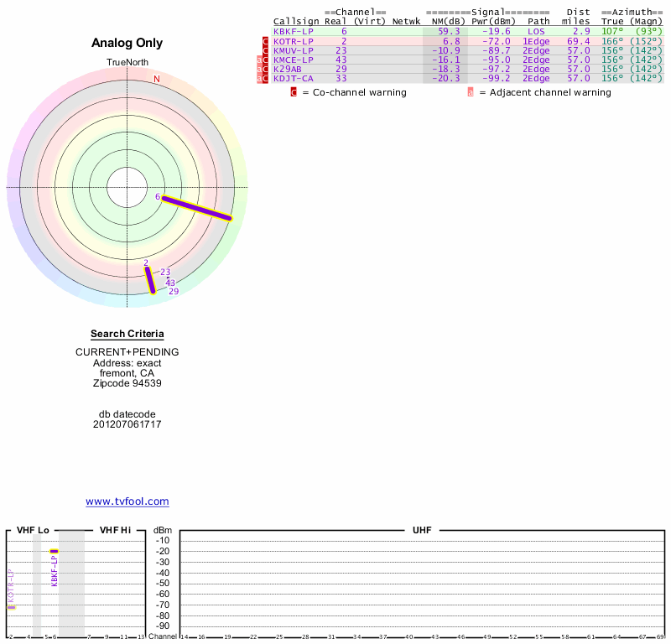Click the K29AB callsign entry
The width and height of the screenshot is (671, 644).
point(288,69)
